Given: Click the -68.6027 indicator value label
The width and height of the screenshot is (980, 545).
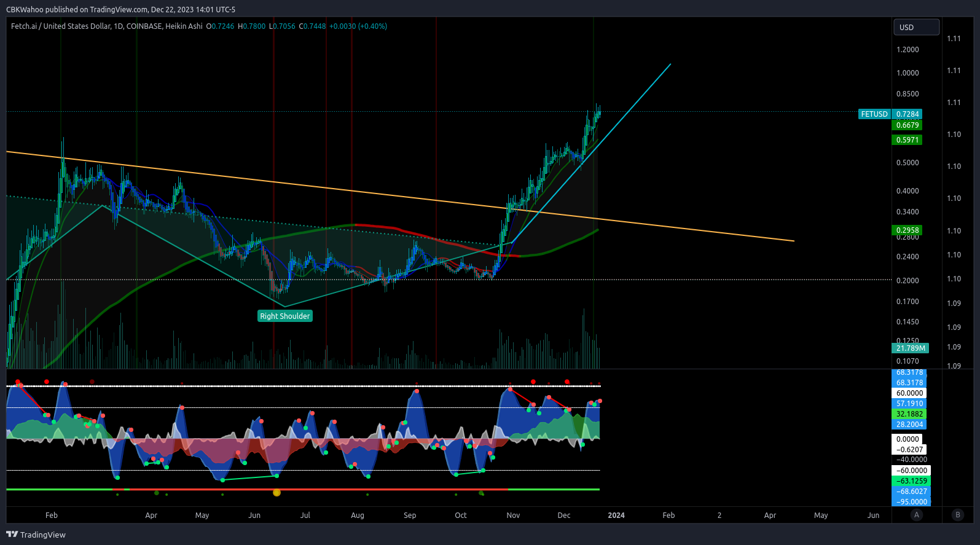Looking at the screenshot, I should point(911,492).
